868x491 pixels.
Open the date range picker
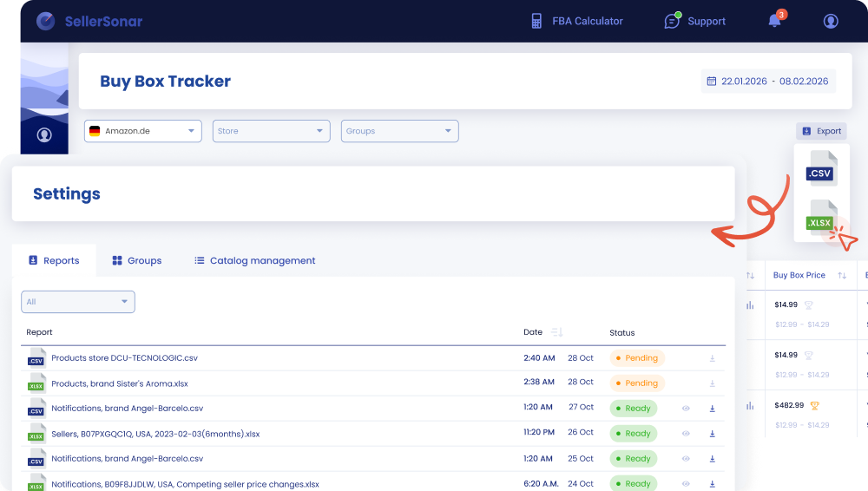point(768,82)
